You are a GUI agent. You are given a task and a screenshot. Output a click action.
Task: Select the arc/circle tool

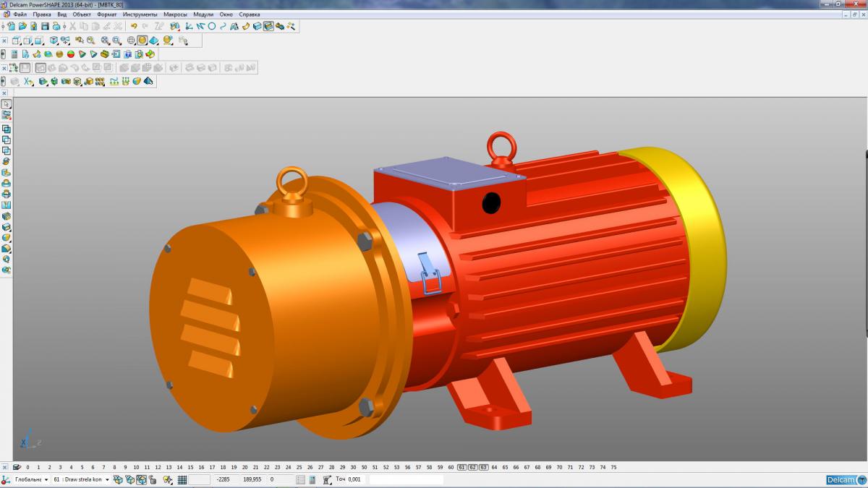[212, 26]
